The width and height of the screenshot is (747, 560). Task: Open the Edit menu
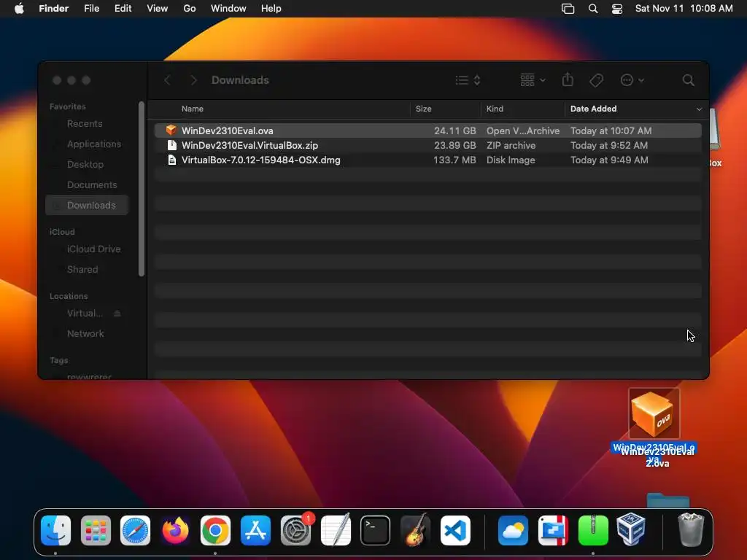tap(123, 9)
